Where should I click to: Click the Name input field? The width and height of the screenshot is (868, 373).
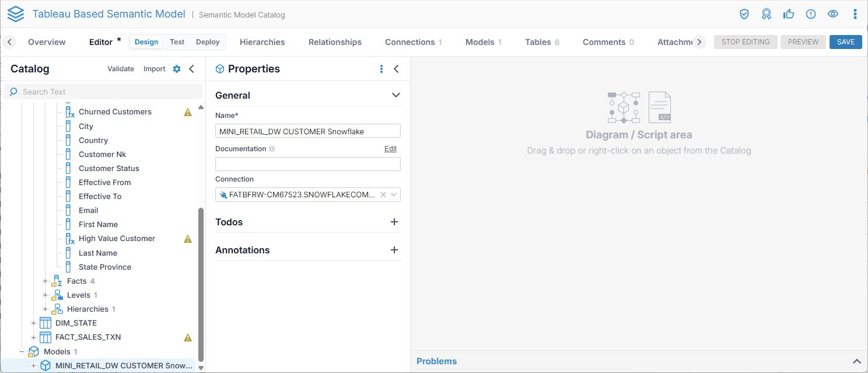point(307,131)
